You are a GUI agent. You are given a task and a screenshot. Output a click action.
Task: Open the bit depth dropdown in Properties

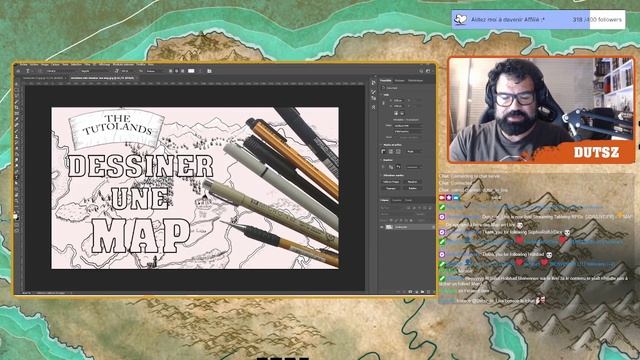click(408, 131)
